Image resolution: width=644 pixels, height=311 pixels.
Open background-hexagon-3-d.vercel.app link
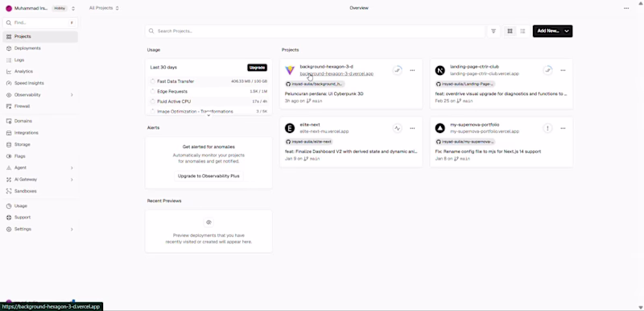pyautogui.click(x=336, y=74)
